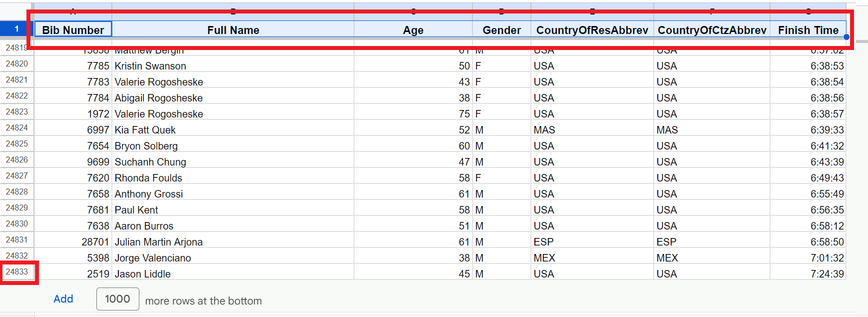The image size is (868, 317).
Task: Click the CountryOfCtzAbbrev header cell
Action: [x=712, y=30]
